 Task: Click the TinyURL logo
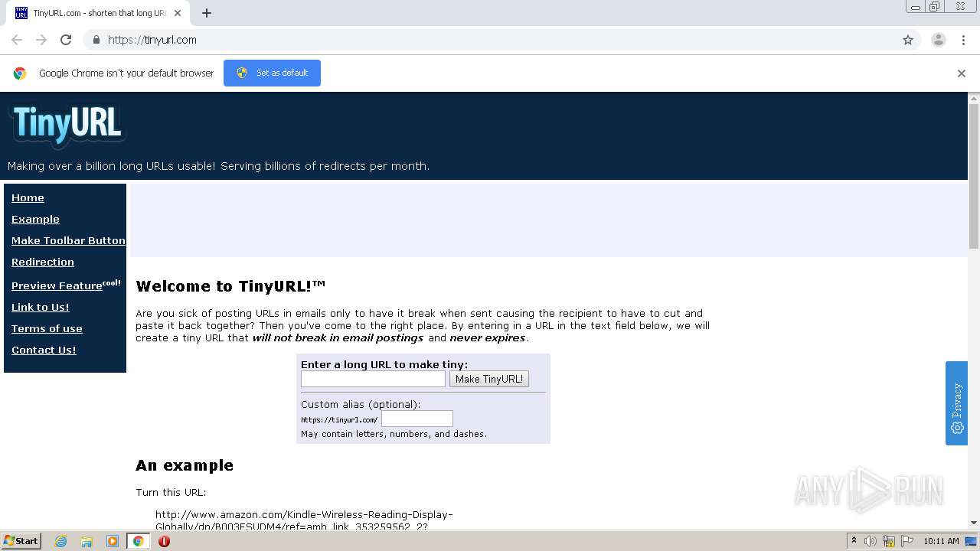[67, 125]
